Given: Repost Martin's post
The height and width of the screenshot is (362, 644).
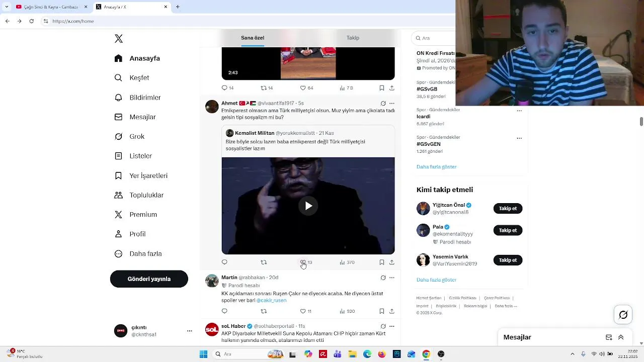Looking at the screenshot, I should (264, 311).
